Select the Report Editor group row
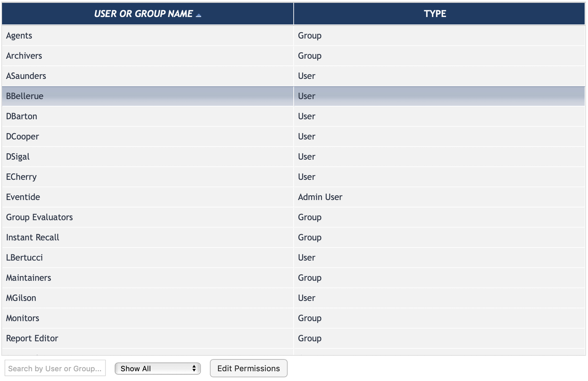This screenshot has height=381, width=588. (32, 339)
